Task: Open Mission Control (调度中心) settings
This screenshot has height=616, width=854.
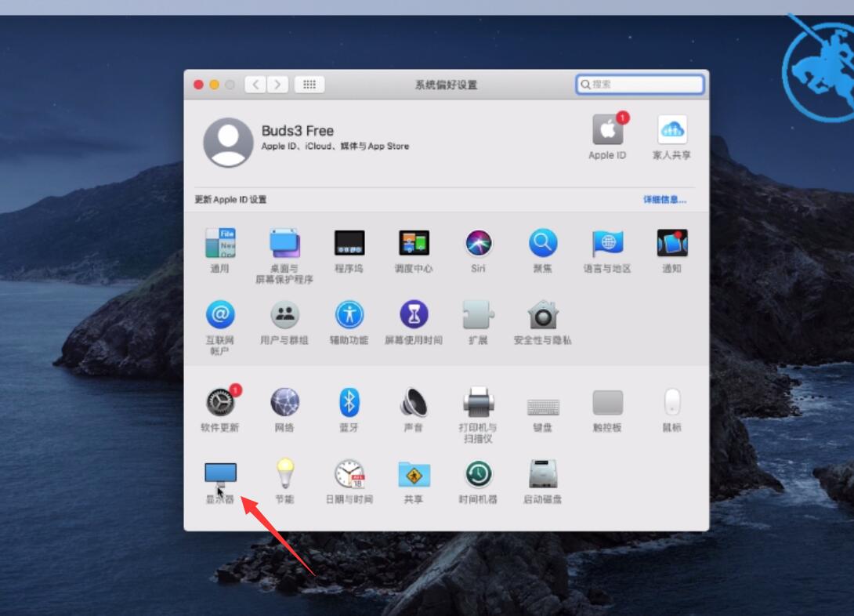Action: [x=414, y=244]
